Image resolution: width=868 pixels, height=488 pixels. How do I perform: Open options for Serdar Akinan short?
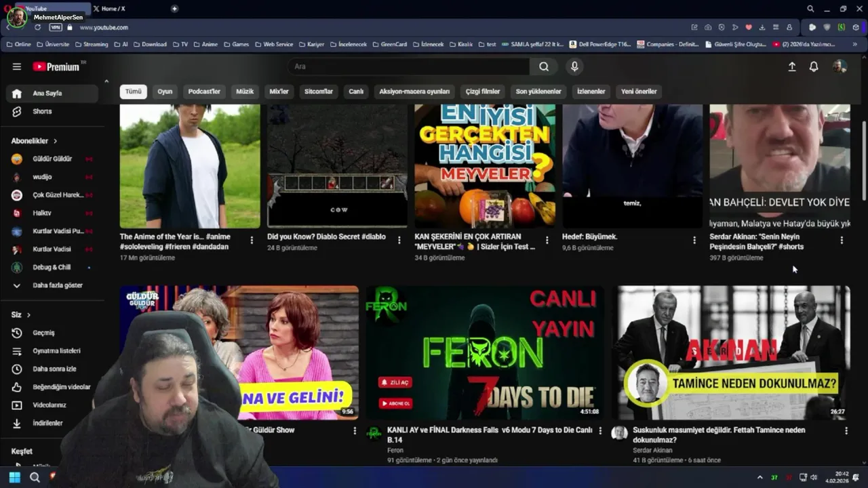(x=842, y=240)
